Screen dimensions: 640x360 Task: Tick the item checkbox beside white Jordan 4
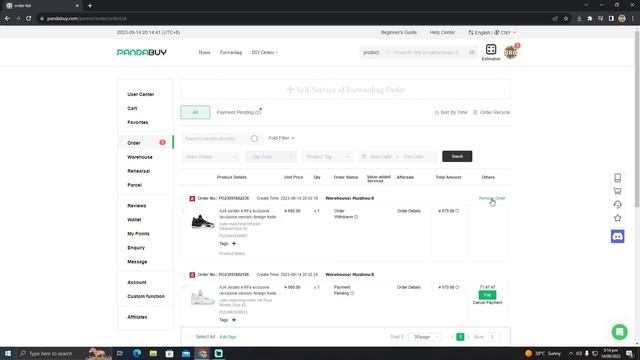tap(184, 288)
